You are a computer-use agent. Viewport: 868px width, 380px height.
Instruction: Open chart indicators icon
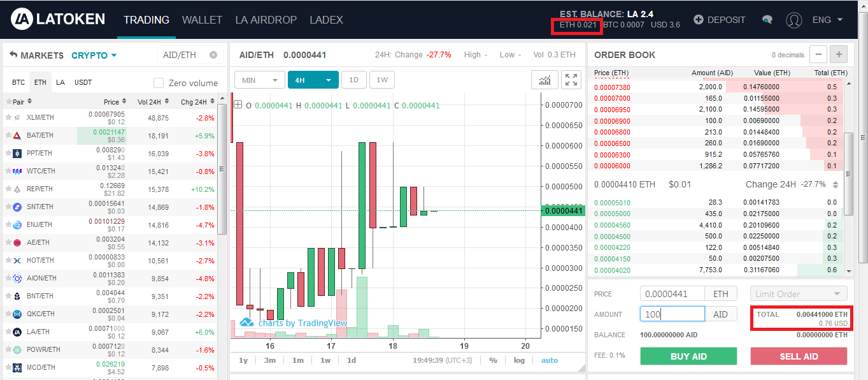(x=544, y=80)
